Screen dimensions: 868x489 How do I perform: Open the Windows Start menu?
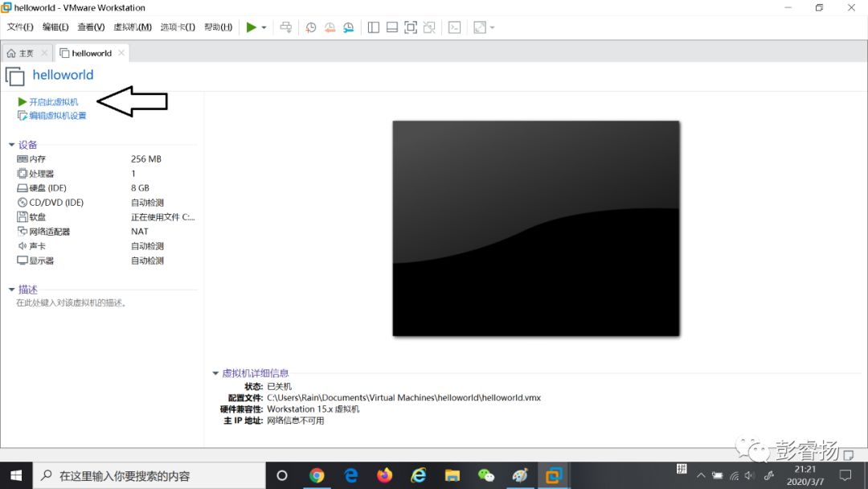16,475
